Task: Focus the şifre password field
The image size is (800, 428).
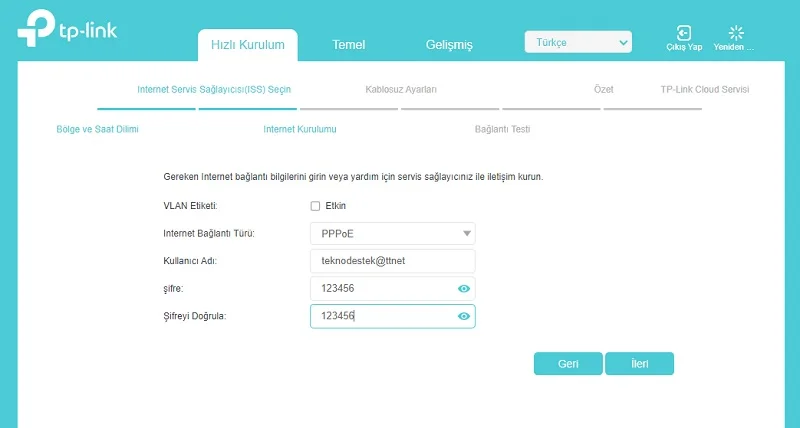Action: 380,288
